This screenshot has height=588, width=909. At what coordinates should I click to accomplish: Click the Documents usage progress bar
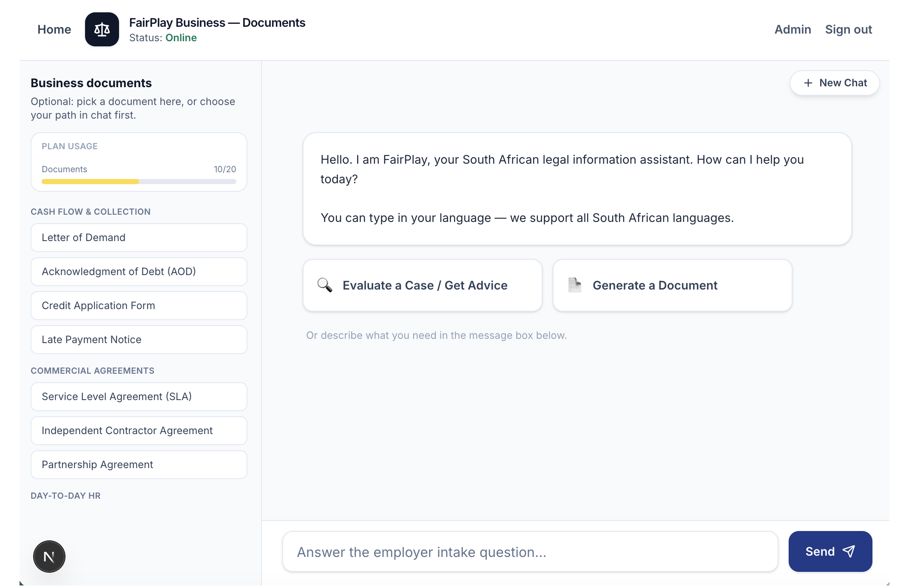tap(139, 182)
